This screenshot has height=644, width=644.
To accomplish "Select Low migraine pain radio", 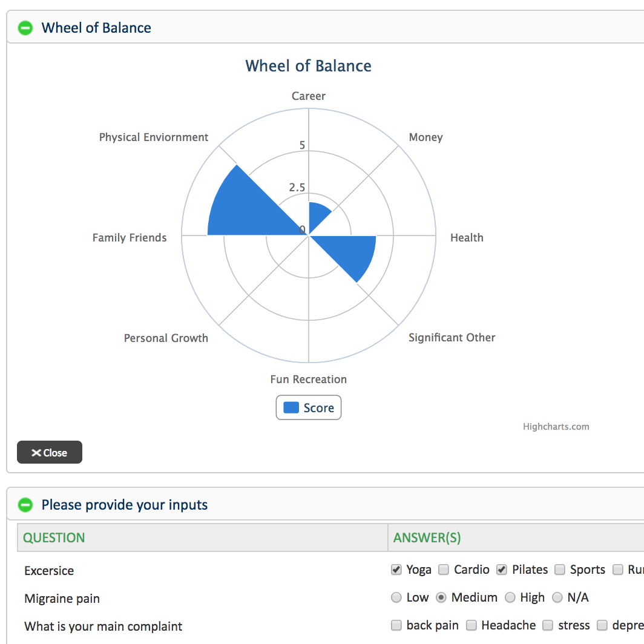I will (x=396, y=598).
